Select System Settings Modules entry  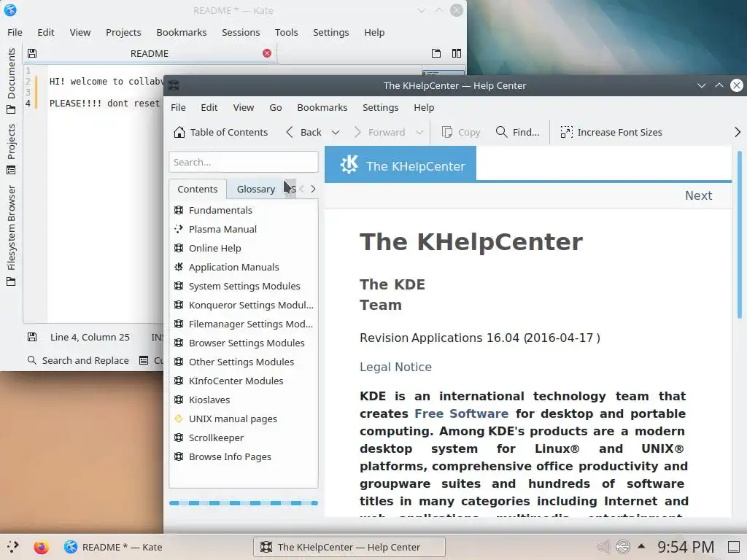tap(244, 286)
